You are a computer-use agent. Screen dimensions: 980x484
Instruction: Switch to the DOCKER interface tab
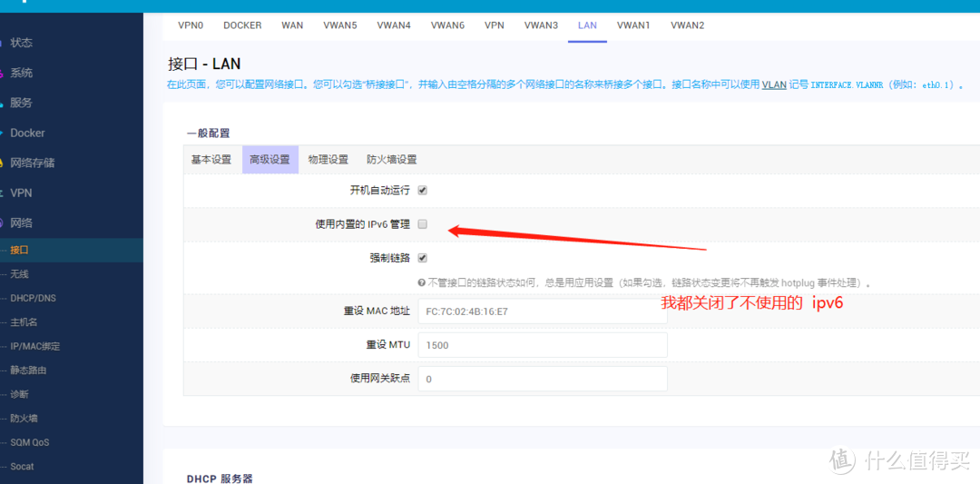[242, 25]
